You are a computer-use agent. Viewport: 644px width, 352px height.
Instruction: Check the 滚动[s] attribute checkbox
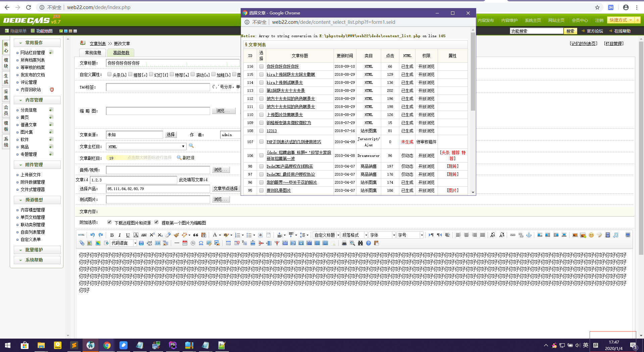click(193, 74)
